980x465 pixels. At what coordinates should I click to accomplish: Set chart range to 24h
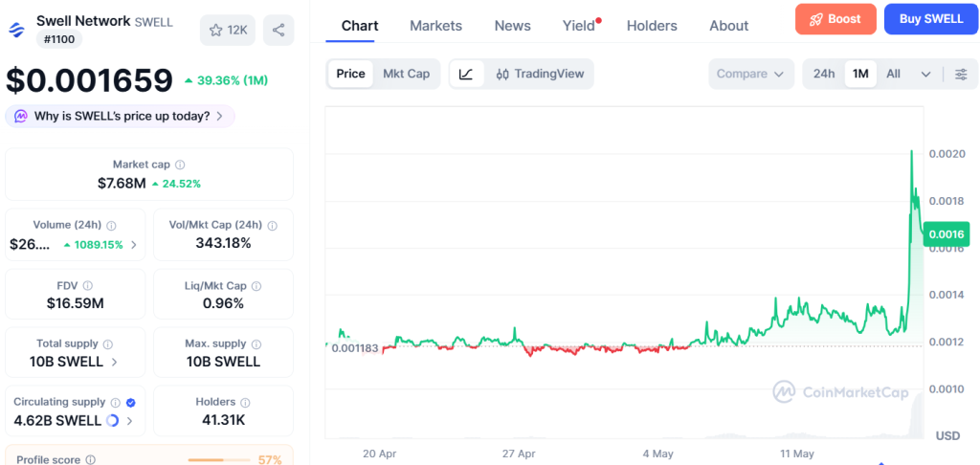[824, 74]
